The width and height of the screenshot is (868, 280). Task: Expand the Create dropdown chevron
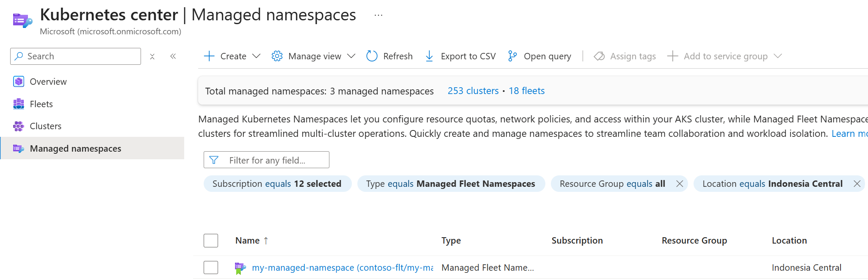[x=256, y=56]
